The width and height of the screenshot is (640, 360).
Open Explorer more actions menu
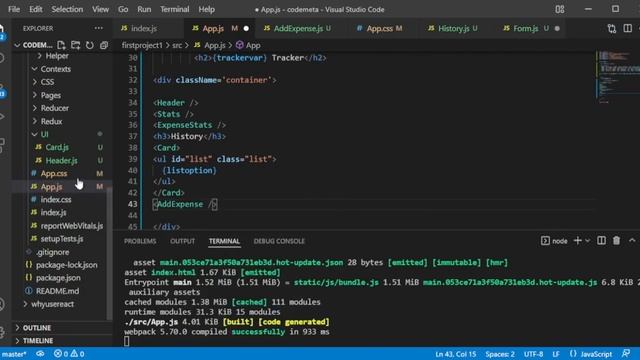click(x=99, y=28)
